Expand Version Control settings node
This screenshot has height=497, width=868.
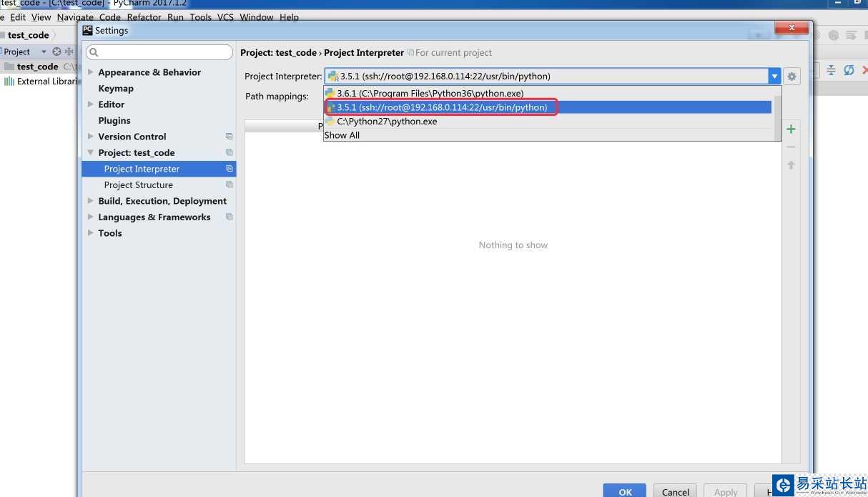coord(91,137)
